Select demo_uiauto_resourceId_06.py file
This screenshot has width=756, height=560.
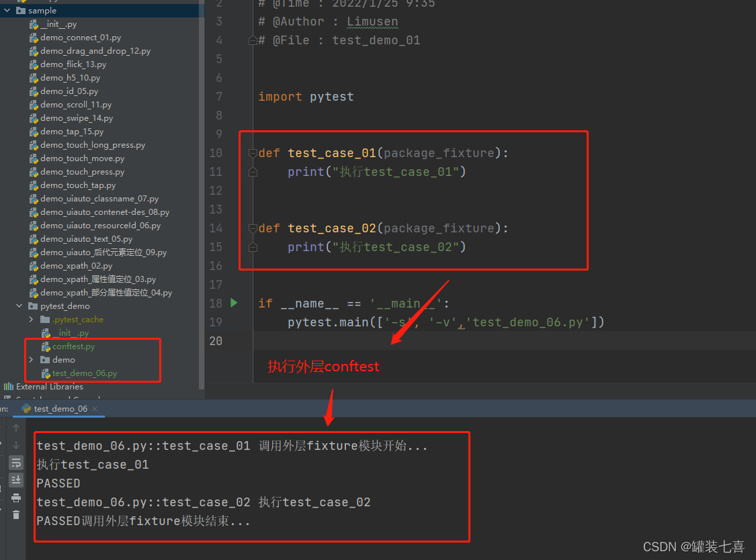(x=100, y=226)
